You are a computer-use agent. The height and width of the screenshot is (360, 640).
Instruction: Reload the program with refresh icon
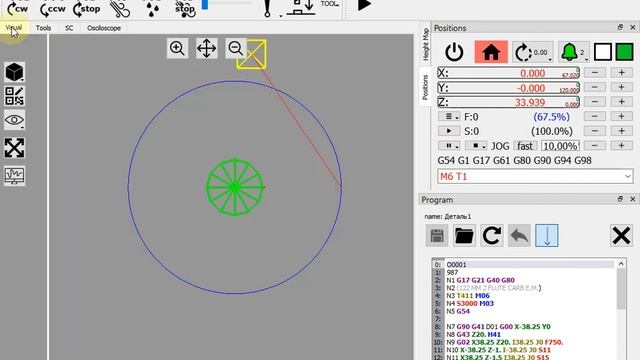pos(491,236)
